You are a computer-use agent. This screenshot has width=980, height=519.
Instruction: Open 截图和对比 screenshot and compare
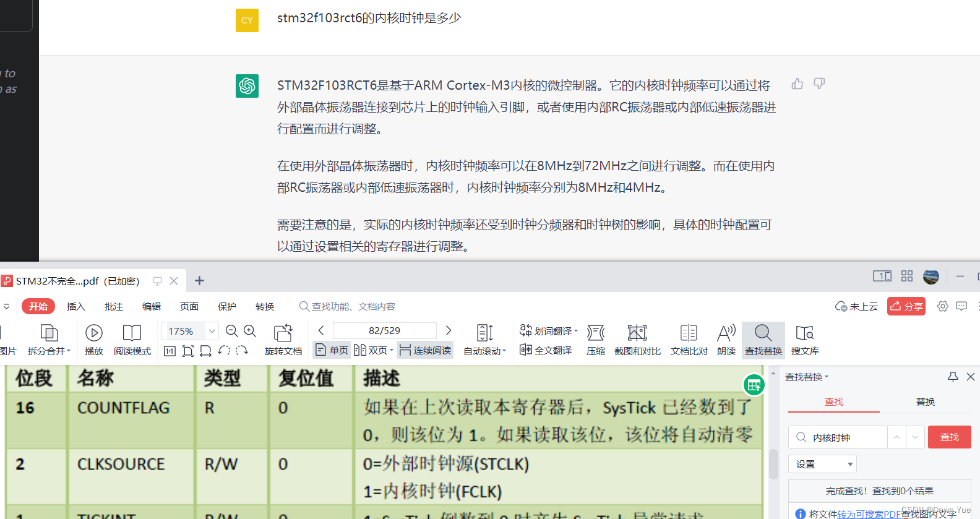coord(637,340)
